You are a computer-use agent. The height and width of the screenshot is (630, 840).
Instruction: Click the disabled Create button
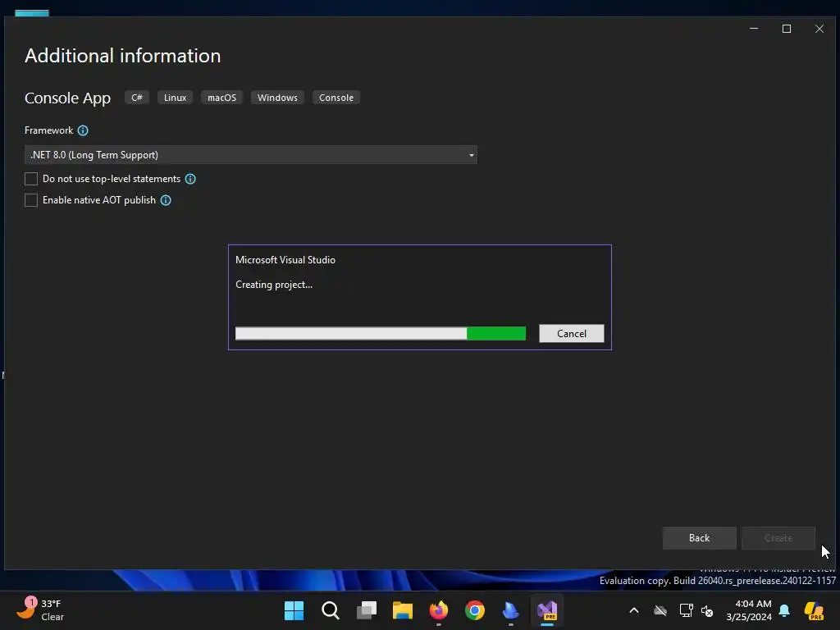[x=778, y=538]
